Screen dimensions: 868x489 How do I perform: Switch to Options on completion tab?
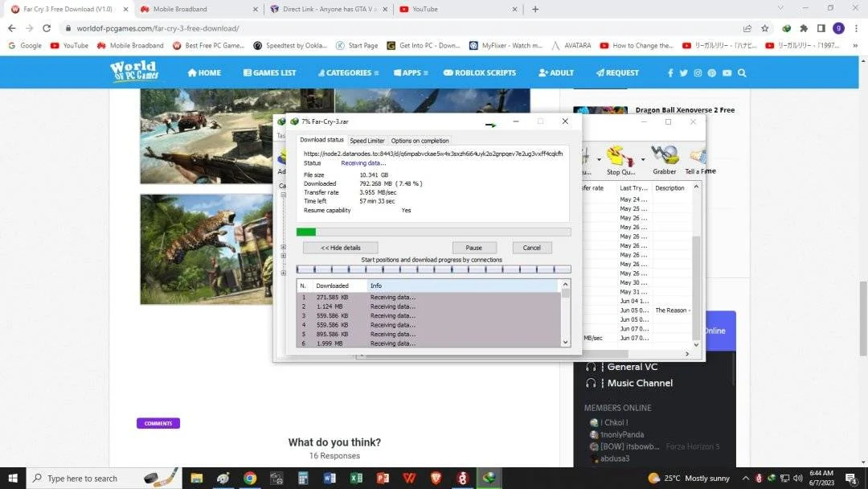pos(420,141)
